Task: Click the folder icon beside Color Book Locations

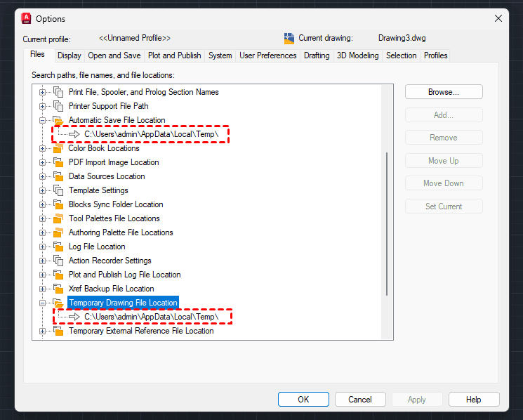Action: pyautogui.click(x=58, y=148)
